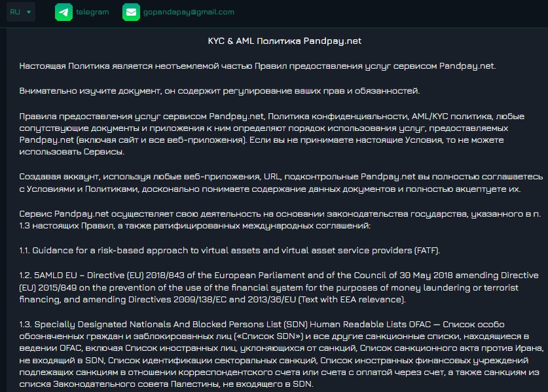
Task: Open the RU language dropdown
Action: click(20, 12)
